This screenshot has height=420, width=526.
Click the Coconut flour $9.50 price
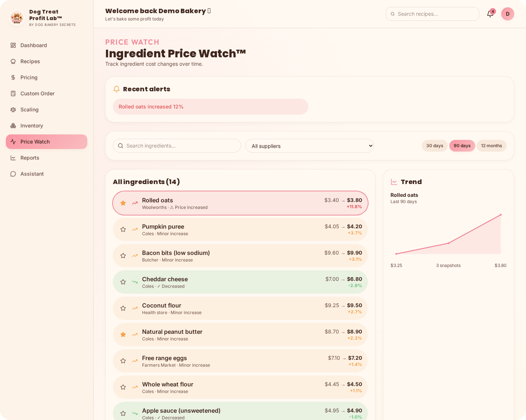[354, 305]
